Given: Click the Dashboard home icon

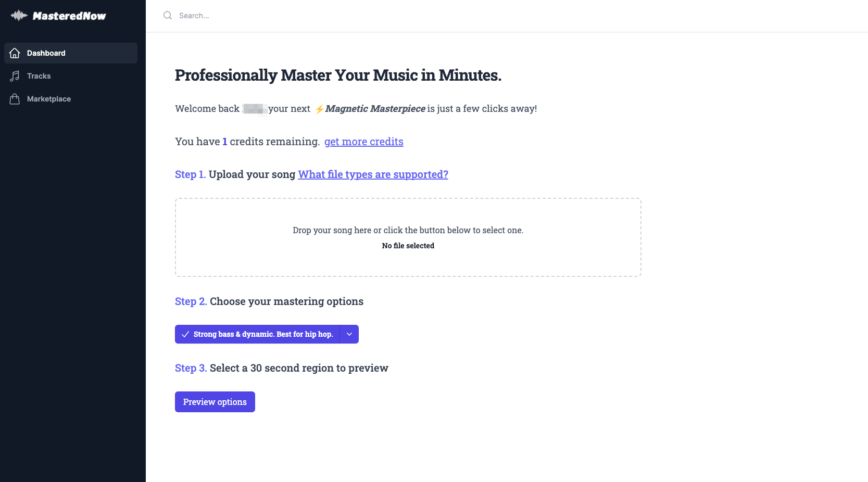Looking at the screenshot, I should (x=15, y=53).
